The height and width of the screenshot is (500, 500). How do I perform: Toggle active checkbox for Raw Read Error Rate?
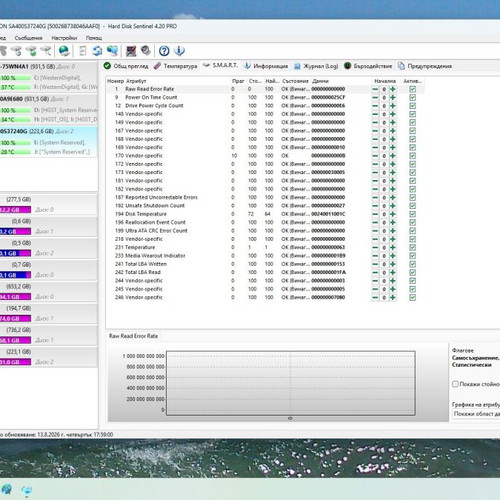(x=412, y=89)
